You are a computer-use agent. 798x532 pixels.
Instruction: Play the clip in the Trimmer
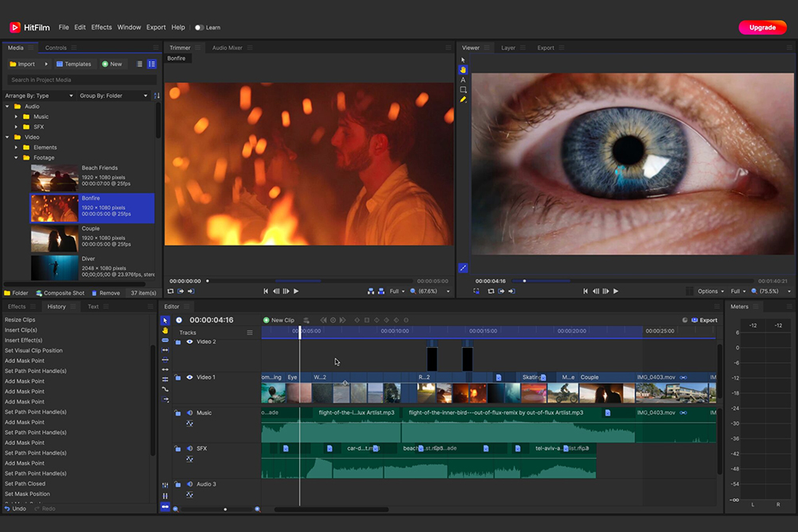pyautogui.click(x=296, y=292)
